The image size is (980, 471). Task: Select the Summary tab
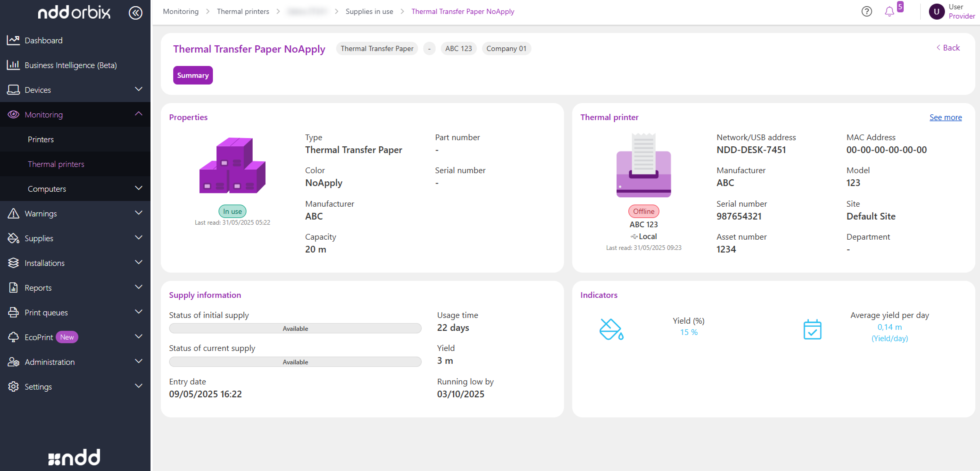(193, 75)
